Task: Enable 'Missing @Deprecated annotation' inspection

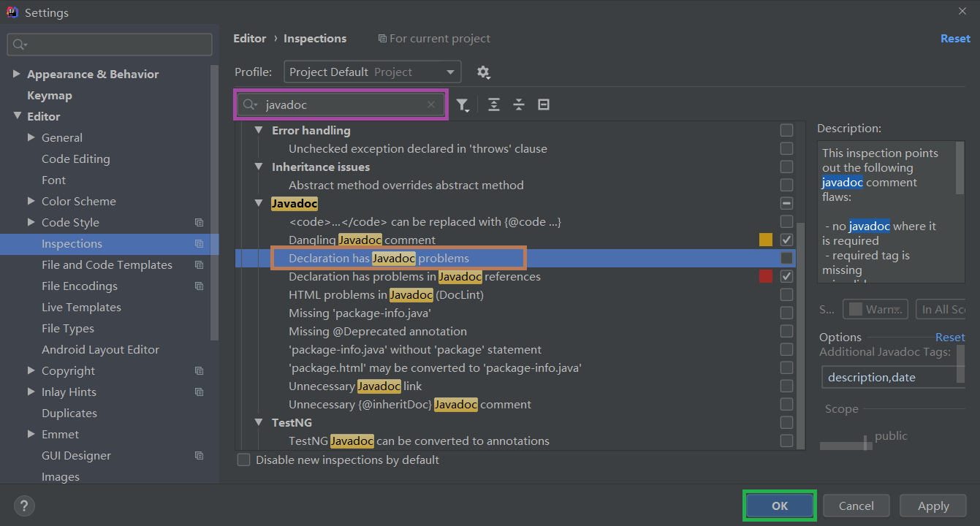Action: (x=787, y=331)
